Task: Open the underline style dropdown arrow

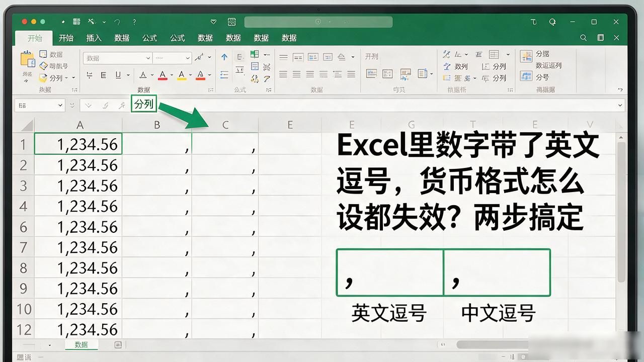Action: pos(128,76)
